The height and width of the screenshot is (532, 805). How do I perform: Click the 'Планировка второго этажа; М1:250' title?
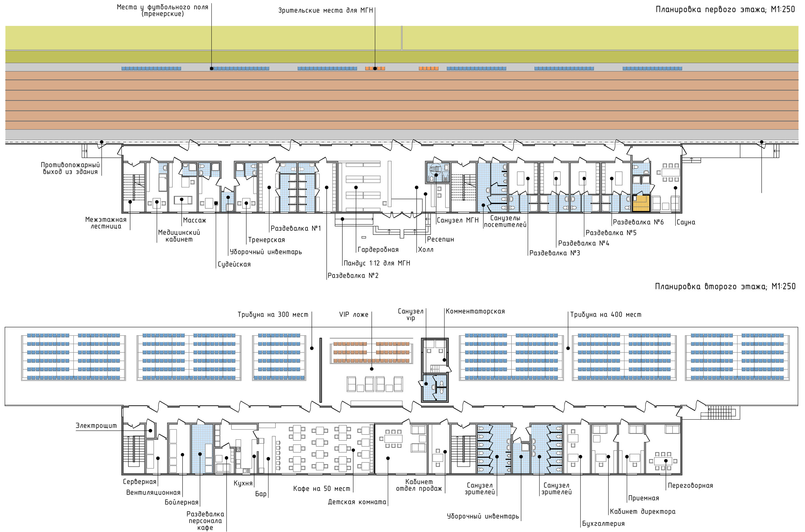click(x=725, y=287)
